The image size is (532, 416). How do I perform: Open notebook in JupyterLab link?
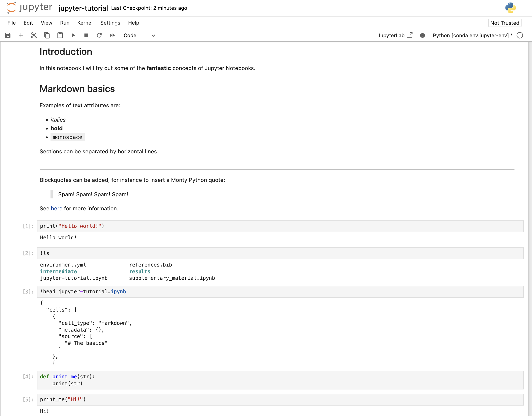(395, 35)
